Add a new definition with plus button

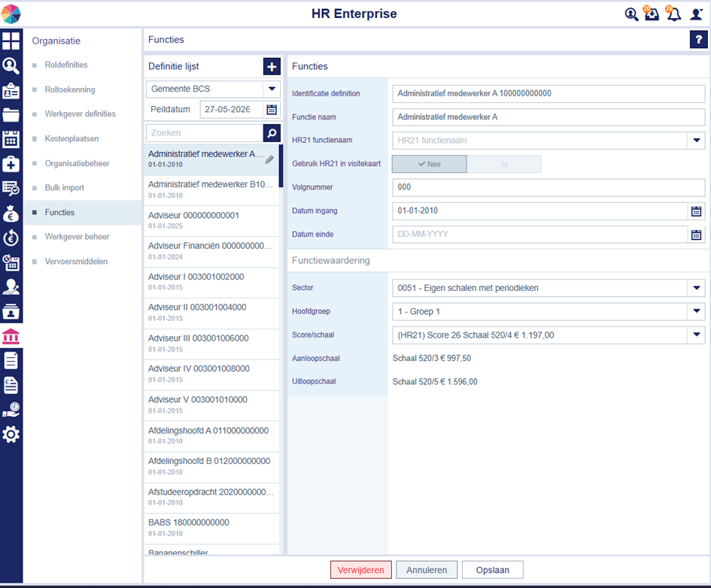click(x=272, y=67)
